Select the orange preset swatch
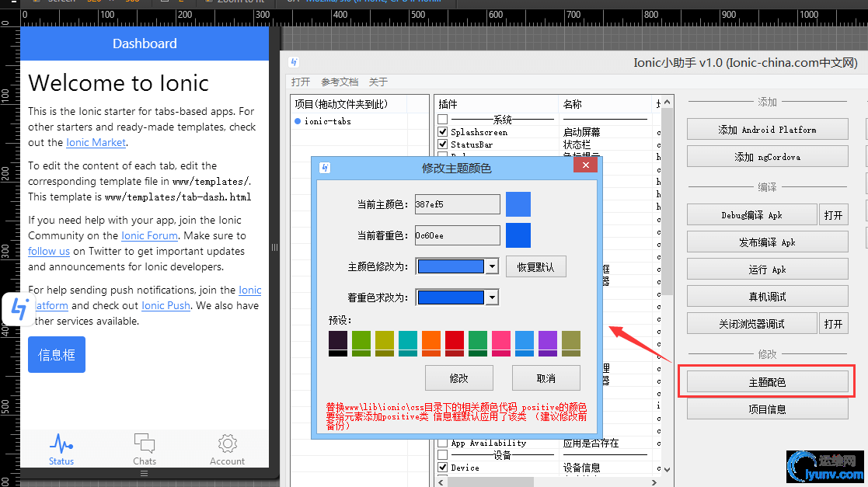 (431, 343)
